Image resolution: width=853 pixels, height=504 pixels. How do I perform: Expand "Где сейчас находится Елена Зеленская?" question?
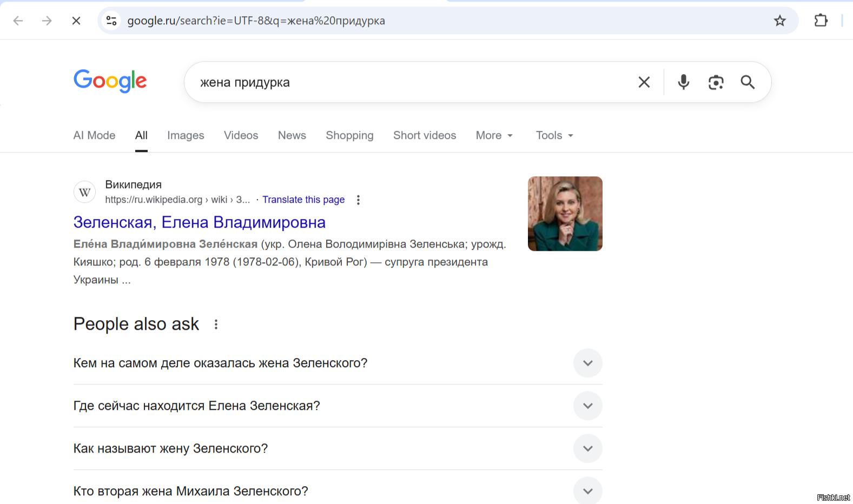[587, 406]
